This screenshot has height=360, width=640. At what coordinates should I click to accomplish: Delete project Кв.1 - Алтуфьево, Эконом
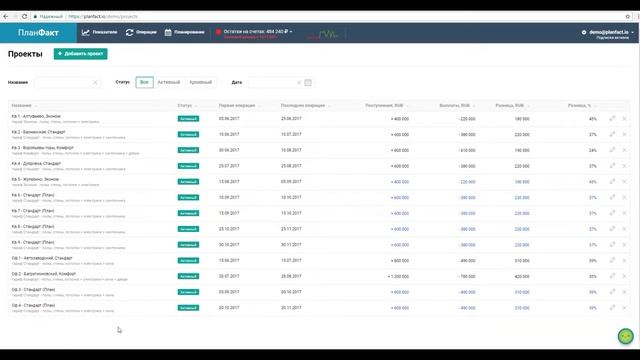[624, 118]
